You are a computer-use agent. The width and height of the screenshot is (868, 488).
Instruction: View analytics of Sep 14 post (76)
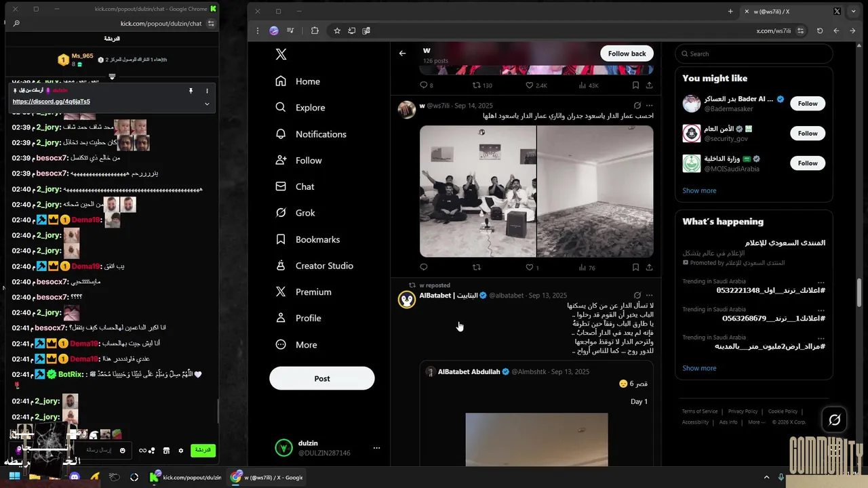pos(586,268)
